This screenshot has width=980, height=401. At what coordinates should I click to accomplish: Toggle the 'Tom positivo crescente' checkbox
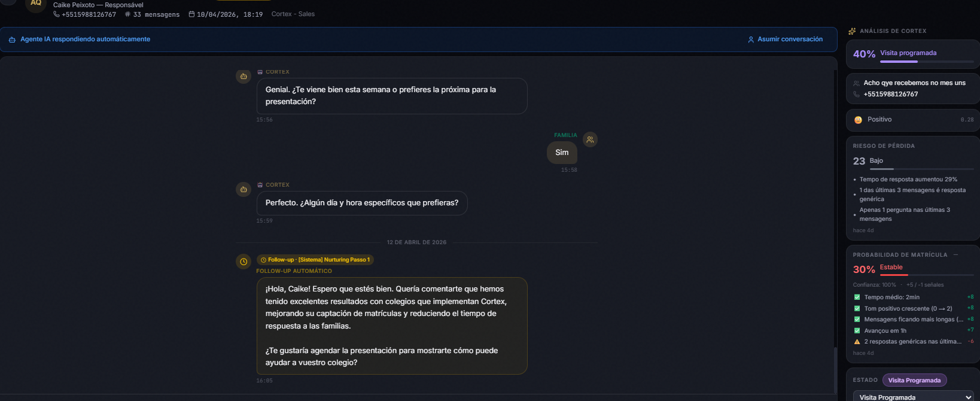click(857, 309)
